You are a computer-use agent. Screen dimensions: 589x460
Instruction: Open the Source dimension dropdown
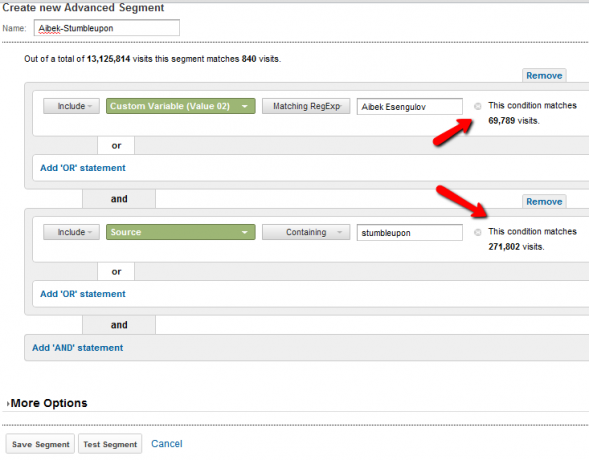(181, 232)
